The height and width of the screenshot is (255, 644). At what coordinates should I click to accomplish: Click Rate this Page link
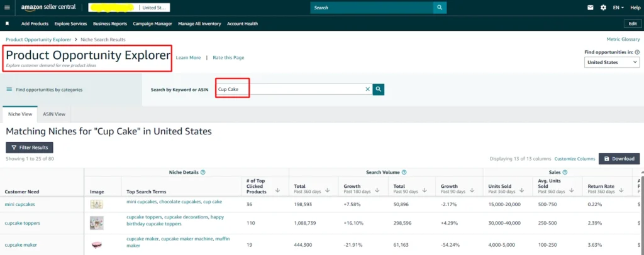point(228,58)
